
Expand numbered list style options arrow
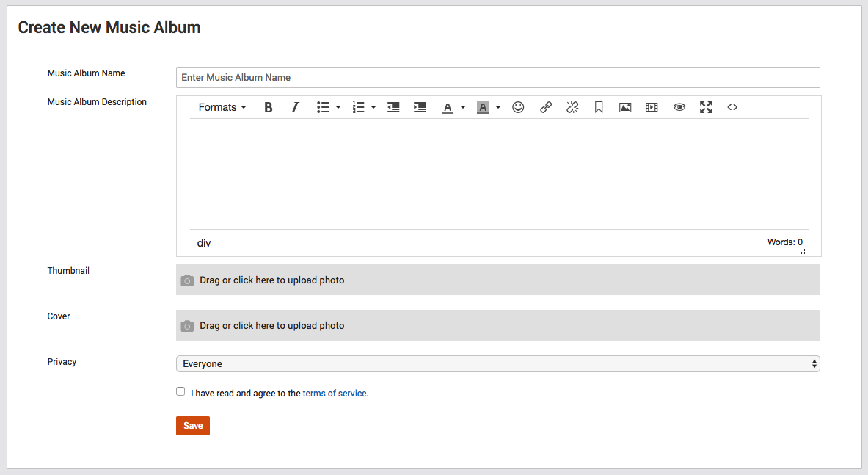(x=373, y=107)
